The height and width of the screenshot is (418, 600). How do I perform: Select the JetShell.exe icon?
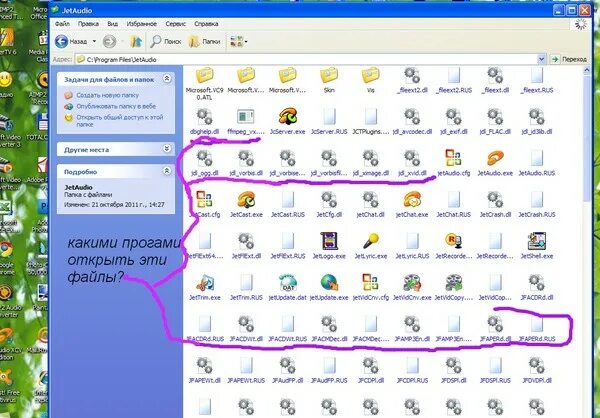point(537,241)
